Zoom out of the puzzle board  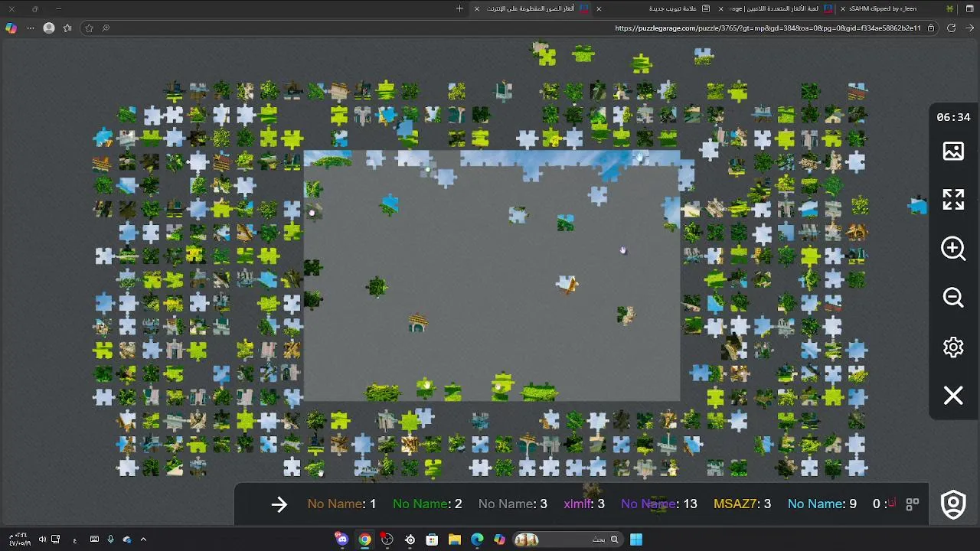click(953, 298)
